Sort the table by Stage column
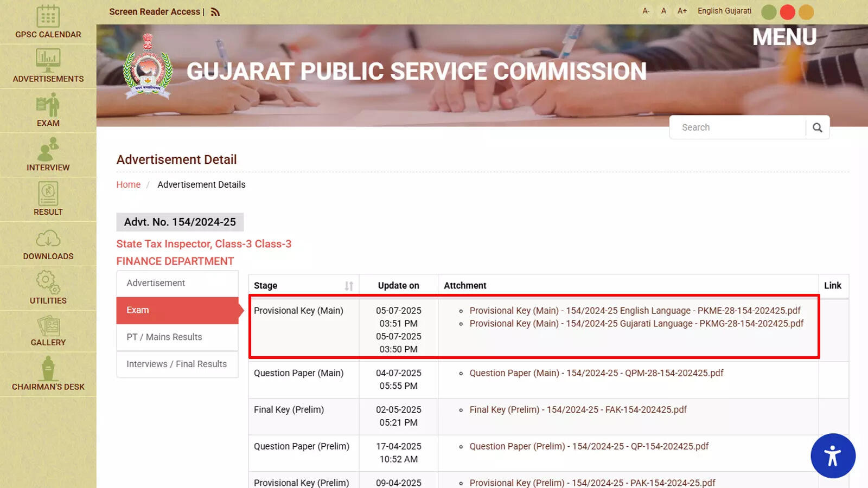The width and height of the screenshot is (868, 488). (349, 286)
